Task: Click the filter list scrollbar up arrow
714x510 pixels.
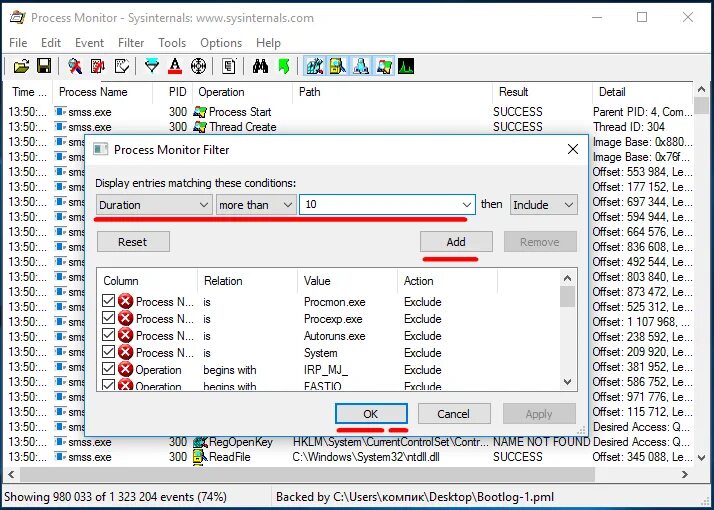Action: pos(567,278)
